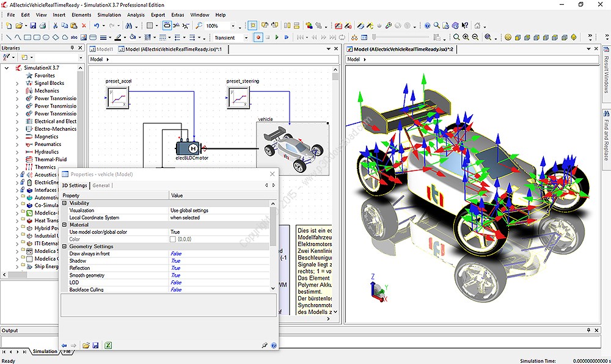611x364 pixels.
Task: Collapse the Material property group
Action: point(65,225)
